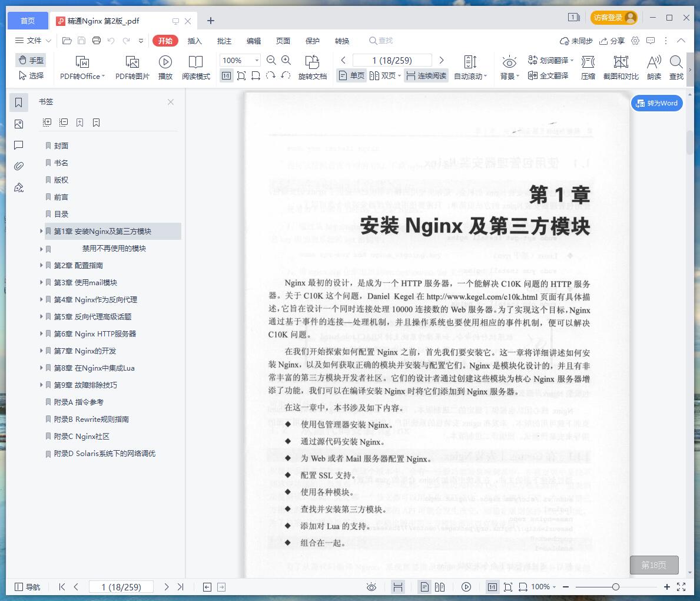The width and height of the screenshot is (700, 601).
Task: Toggle single page view in status bar
Action: (424, 587)
